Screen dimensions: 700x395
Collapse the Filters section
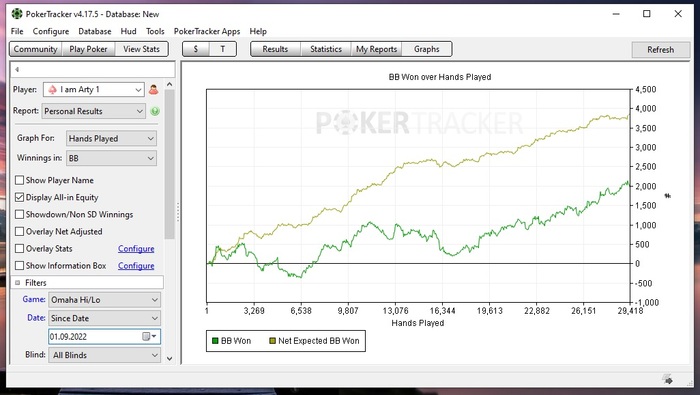[x=17, y=283]
